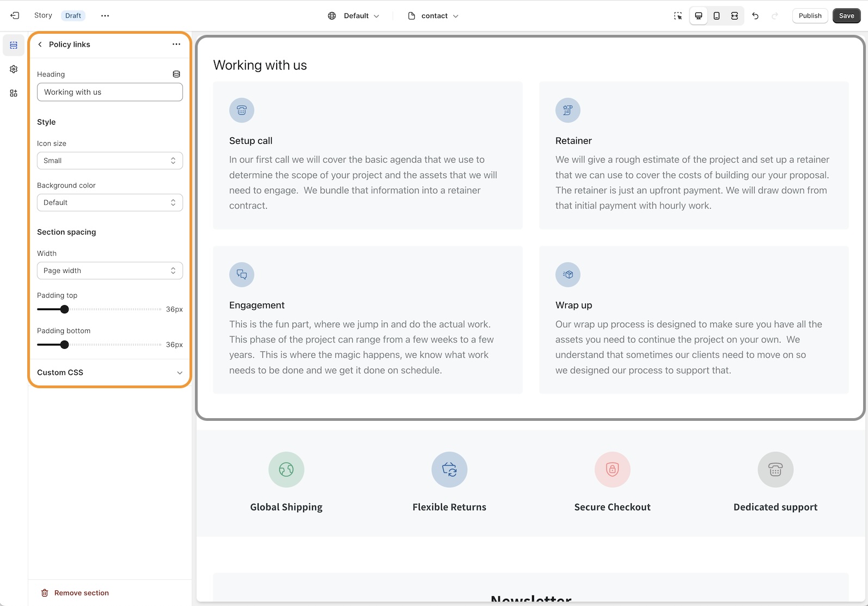Click the Padding top slider handle

64,309
